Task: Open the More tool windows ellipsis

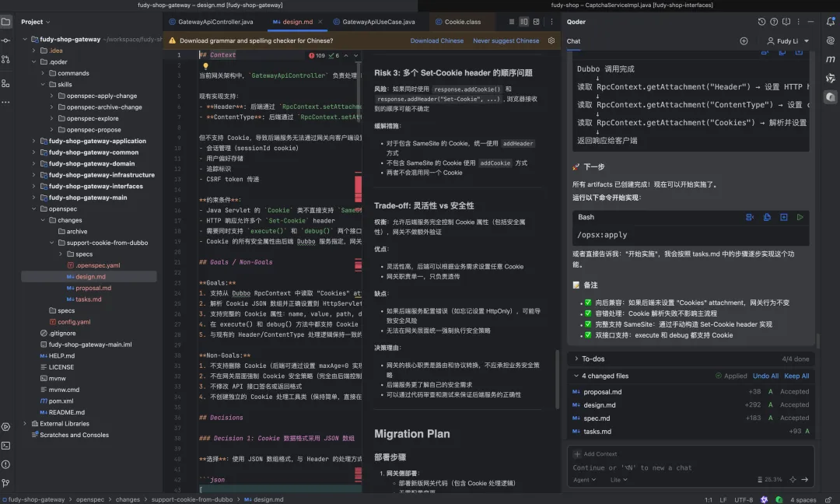Action: (6, 102)
